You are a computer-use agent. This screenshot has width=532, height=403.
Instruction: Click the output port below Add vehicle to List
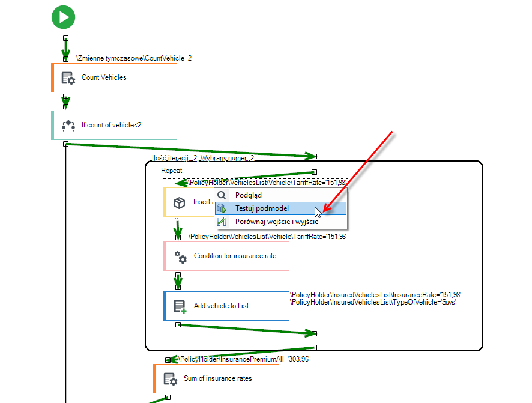(x=178, y=325)
